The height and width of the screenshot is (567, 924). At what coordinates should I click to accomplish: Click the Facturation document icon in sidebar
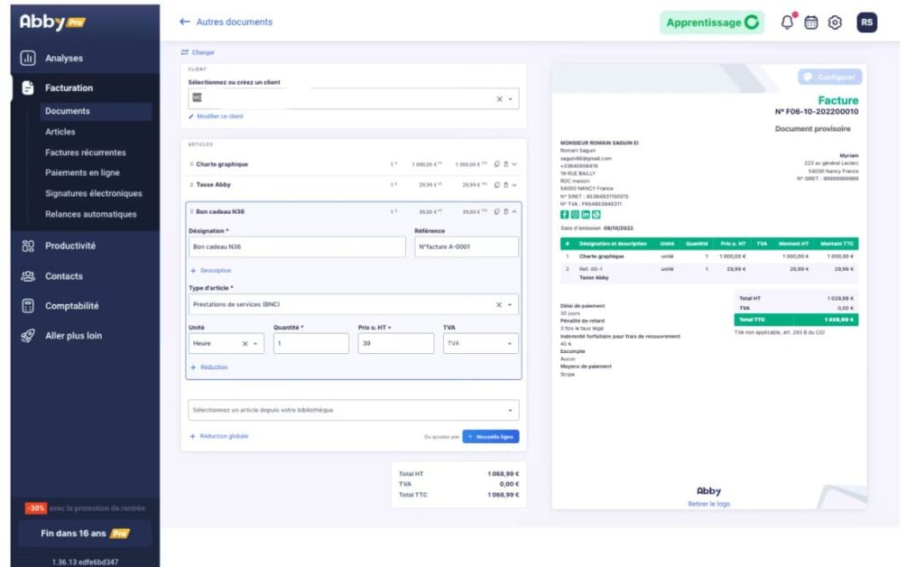tap(28, 88)
